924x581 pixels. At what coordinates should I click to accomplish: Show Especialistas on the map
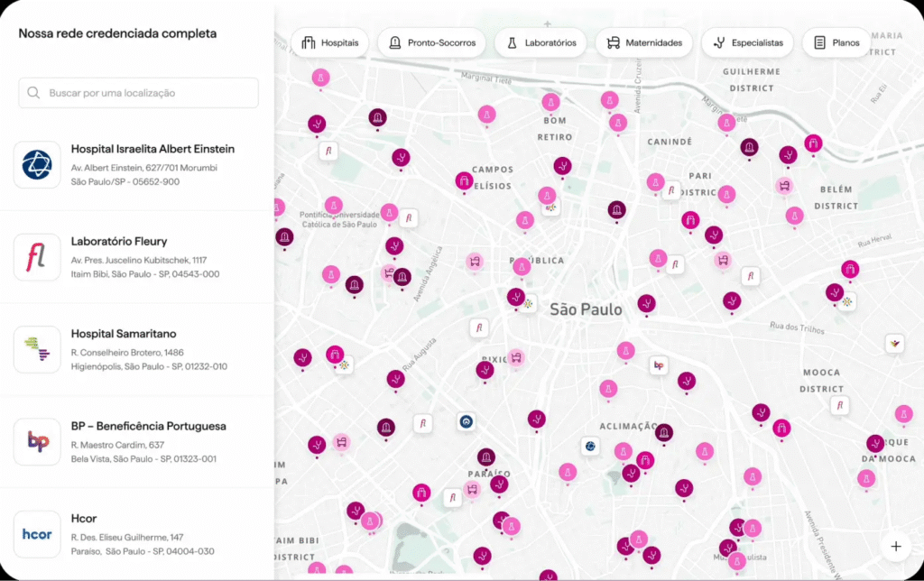point(748,43)
